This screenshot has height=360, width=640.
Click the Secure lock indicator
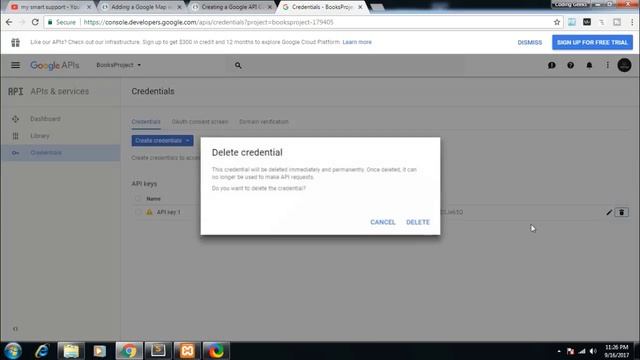[x=62, y=22]
